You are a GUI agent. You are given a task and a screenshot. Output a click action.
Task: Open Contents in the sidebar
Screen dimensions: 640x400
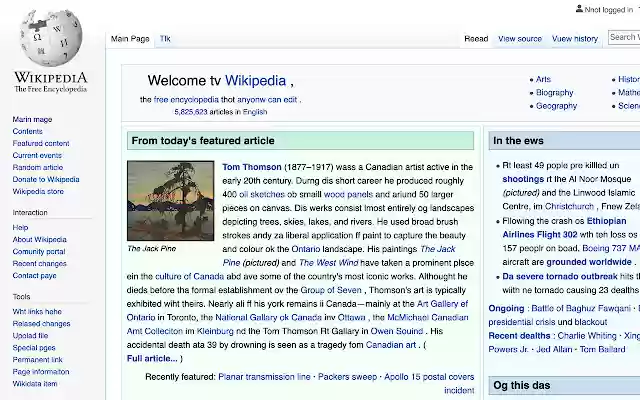[x=27, y=131]
